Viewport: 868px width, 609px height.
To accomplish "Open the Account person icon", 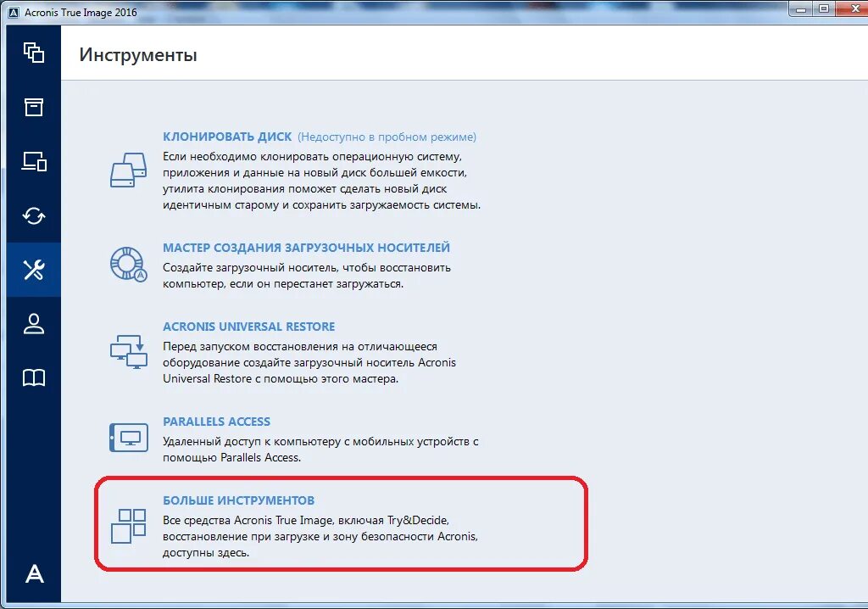I will [34, 323].
